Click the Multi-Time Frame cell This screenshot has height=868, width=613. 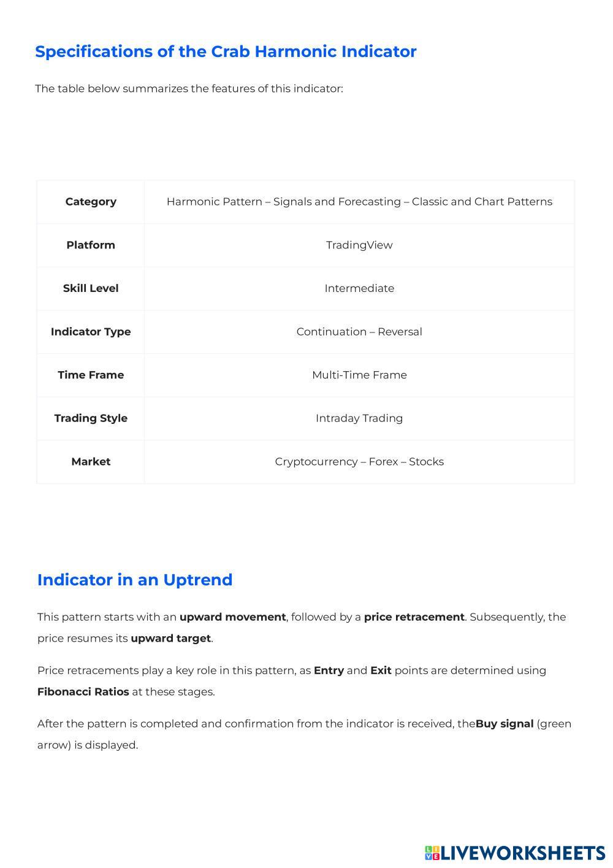point(359,375)
